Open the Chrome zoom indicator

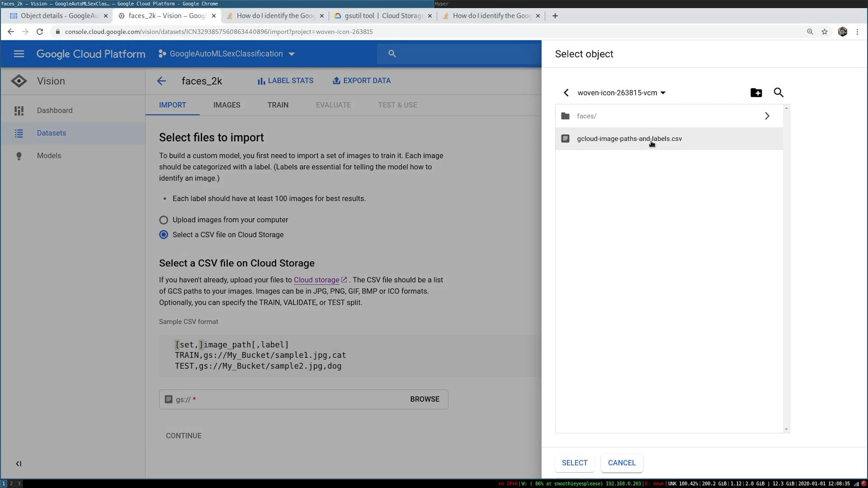point(810,32)
